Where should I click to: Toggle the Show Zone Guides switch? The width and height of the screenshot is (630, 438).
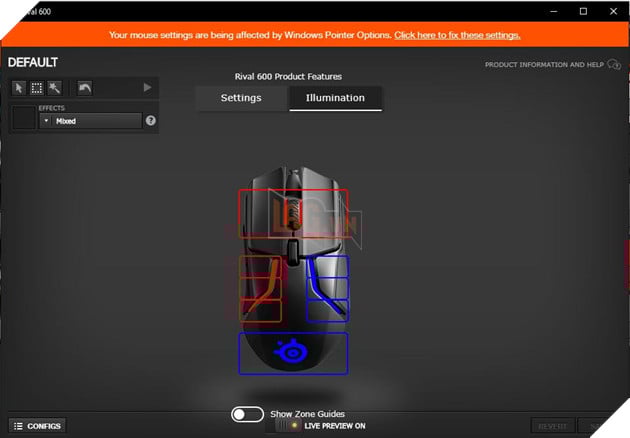[x=247, y=414]
